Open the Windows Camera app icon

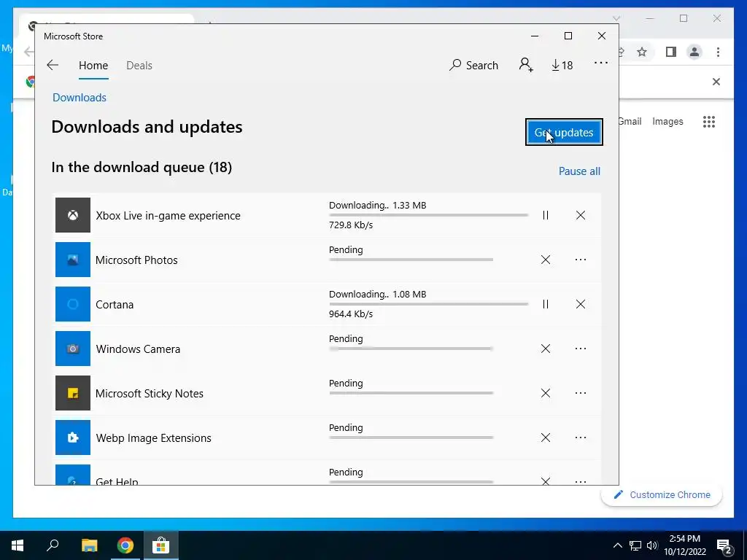click(73, 349)
